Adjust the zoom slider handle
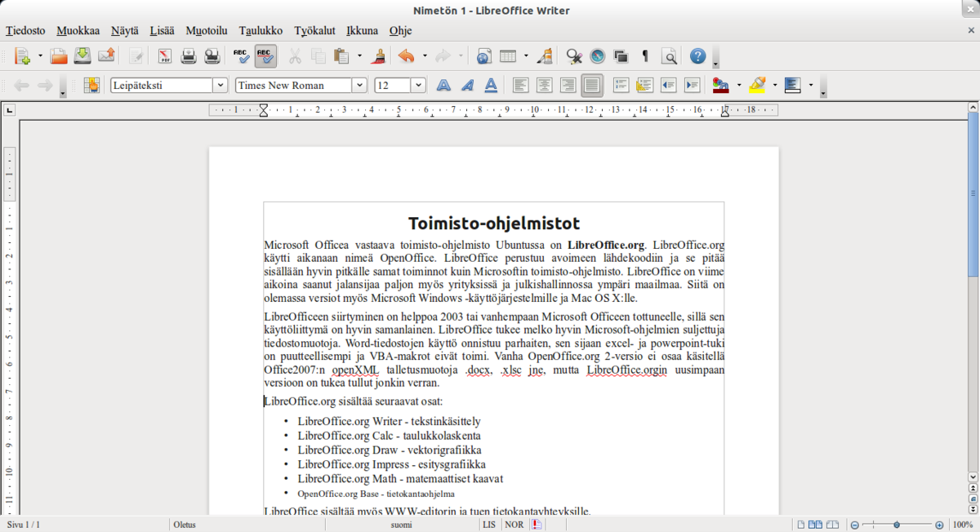The width and height of the screenshot is (980, 532). point(897,525)
